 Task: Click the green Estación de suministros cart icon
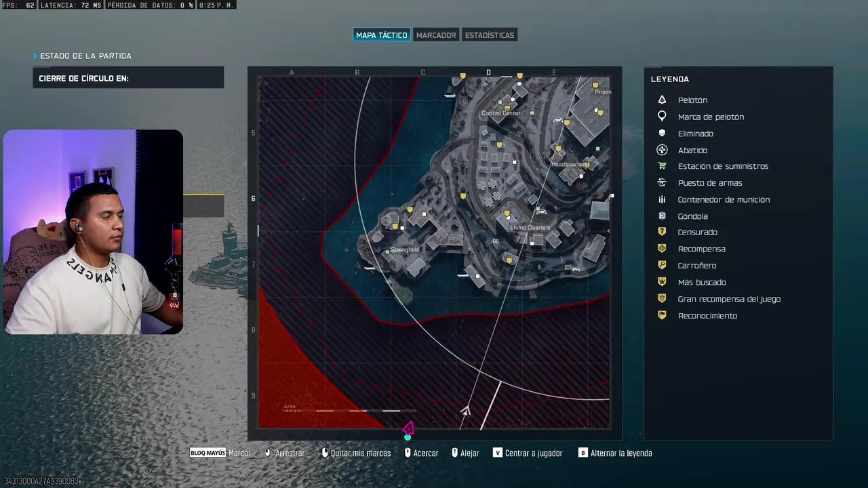point(662,166)
